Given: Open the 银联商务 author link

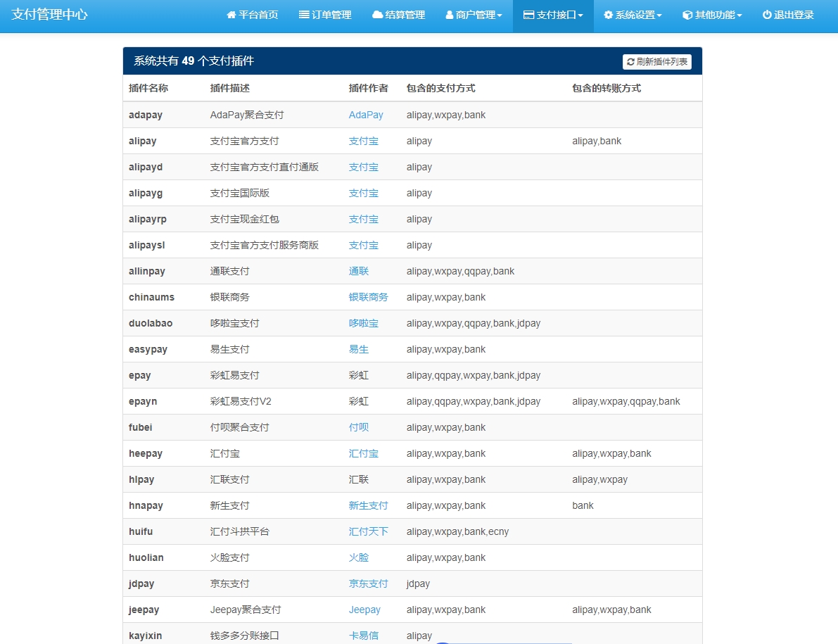Looking at the screenshot, I should click(368, 297).
